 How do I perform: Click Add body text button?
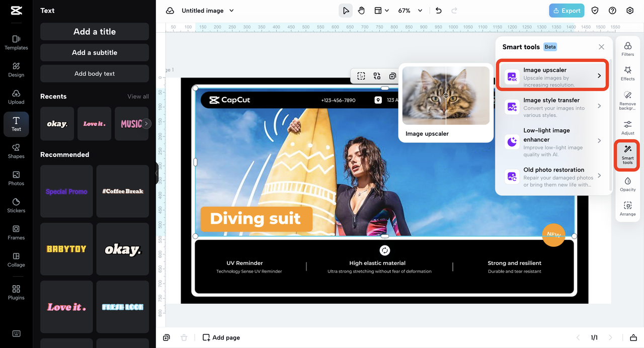coord(95,73)
